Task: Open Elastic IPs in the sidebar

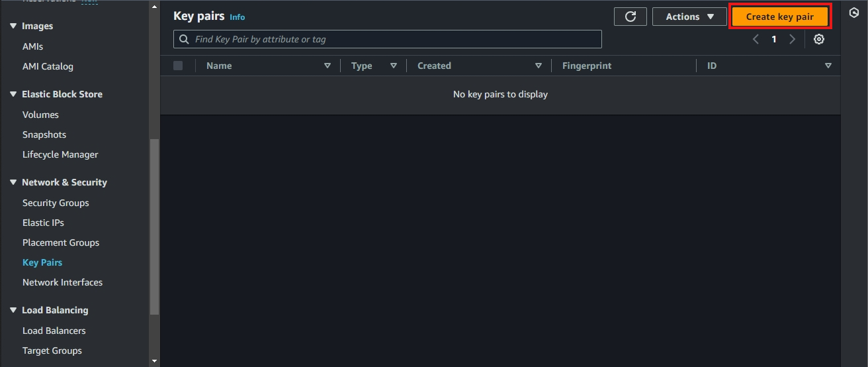Action: 43,223
